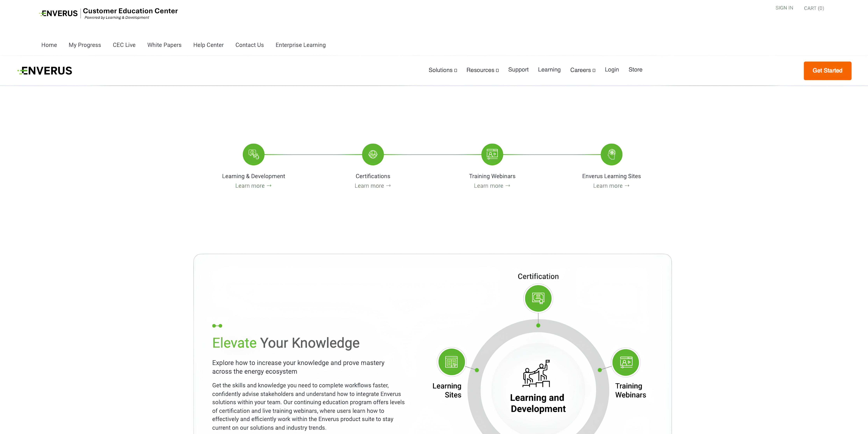
Task: Open the Store link
Action: tap(636, 70)
